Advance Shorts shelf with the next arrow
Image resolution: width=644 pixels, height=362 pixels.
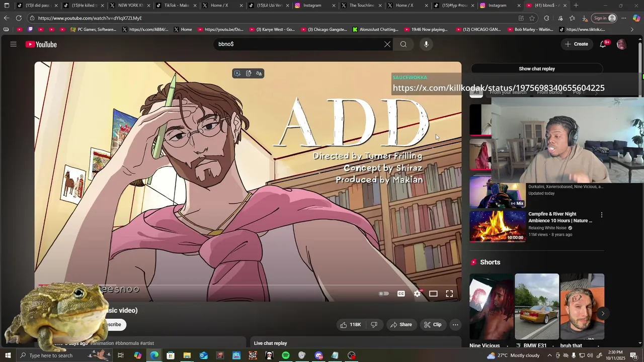click(x=603, y=314)
